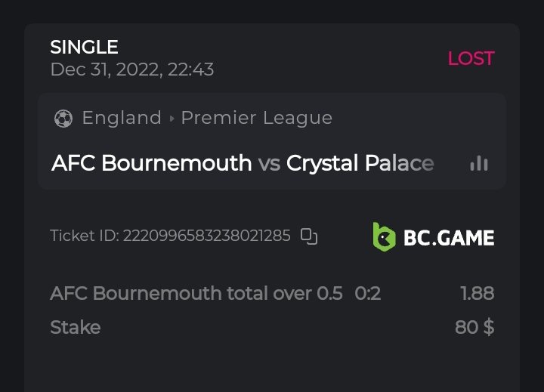
Task: Click the SINGLE bet type heading
Action: [x=84, y=47]
